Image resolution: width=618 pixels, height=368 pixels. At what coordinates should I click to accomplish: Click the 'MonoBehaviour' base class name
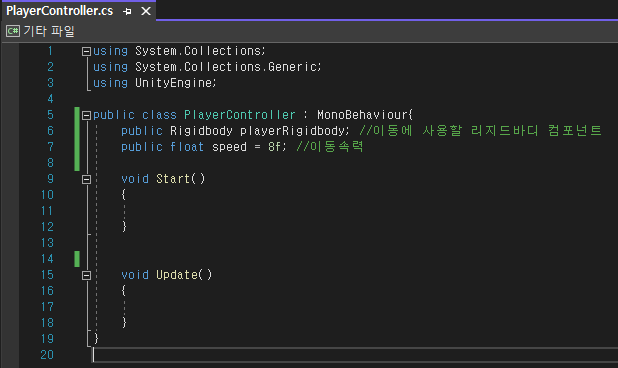[x=362, y=115]
